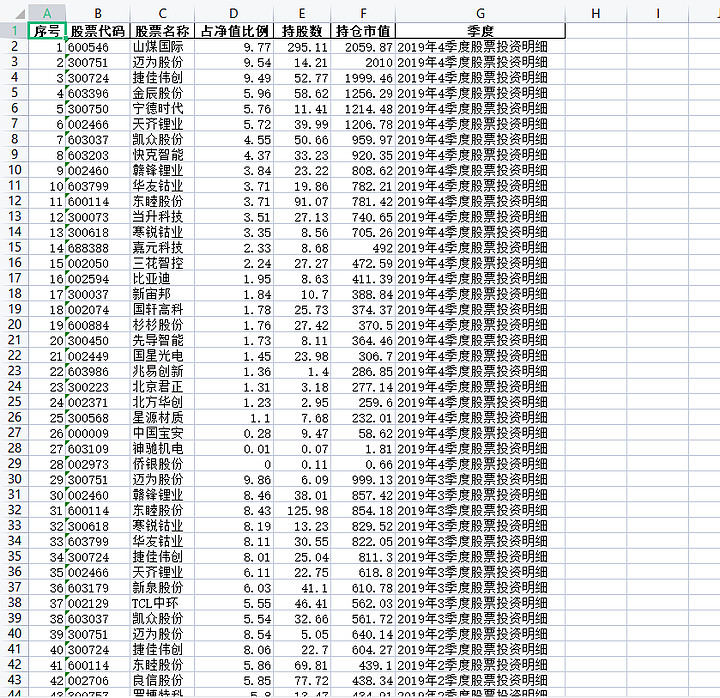Select column H header
Screen dimensions: 720x698
tap(596, 14)
